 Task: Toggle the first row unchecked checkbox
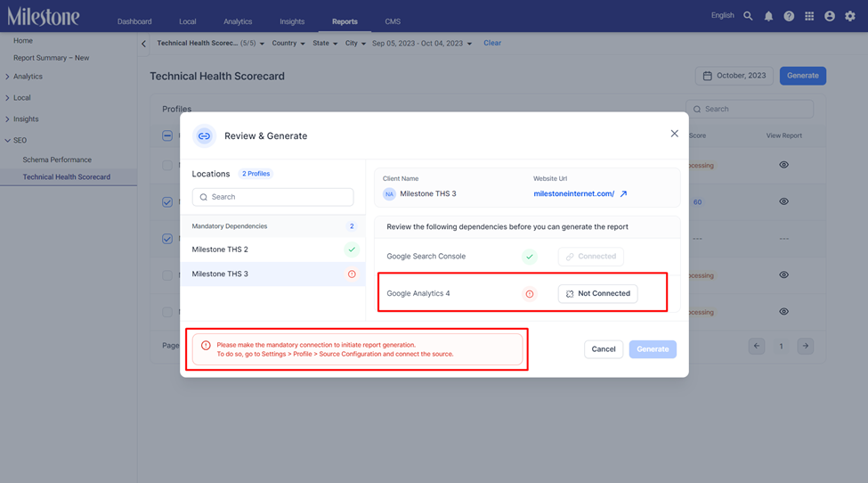coord(167,165)
